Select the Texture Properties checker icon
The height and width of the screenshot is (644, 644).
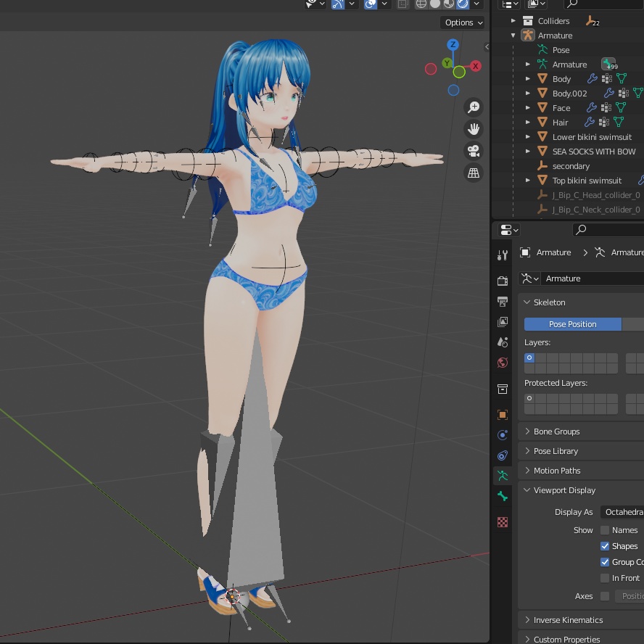click(503, 522)
